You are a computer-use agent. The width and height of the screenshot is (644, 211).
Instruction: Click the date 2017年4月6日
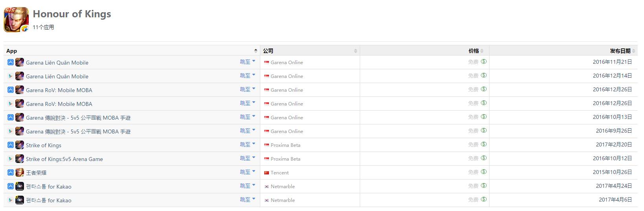tap(616, 200)
